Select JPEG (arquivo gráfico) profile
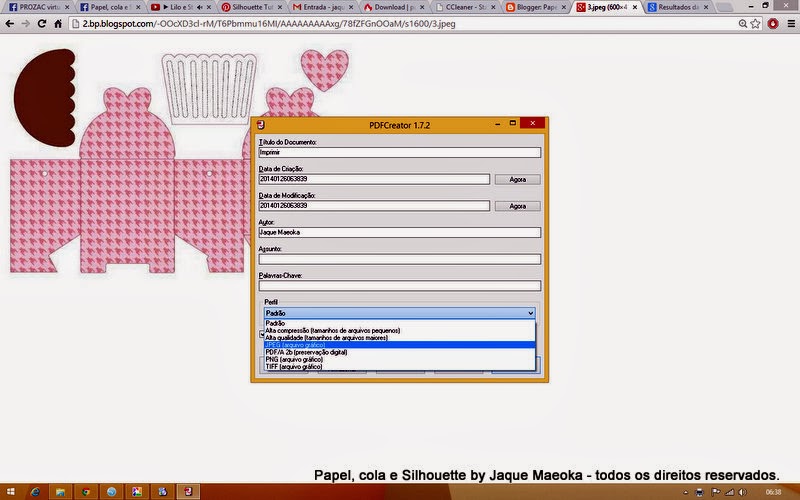This screenshot has width=800, height=500. click(399, 345)
